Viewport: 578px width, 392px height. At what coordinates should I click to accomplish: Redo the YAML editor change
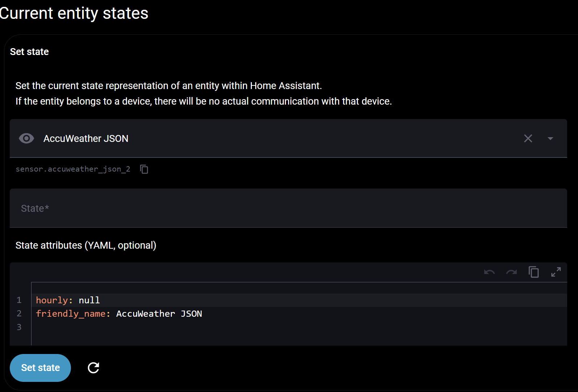(x=511, y=272)
